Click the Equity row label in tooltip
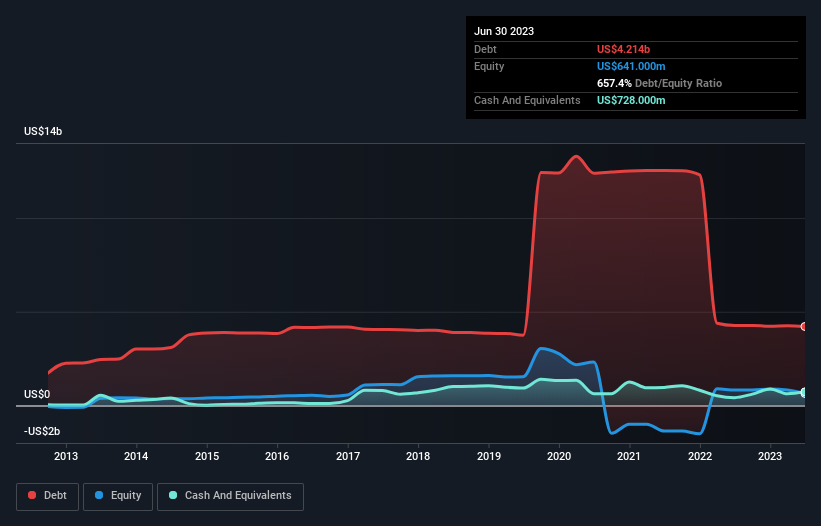 tap(489, 66)
